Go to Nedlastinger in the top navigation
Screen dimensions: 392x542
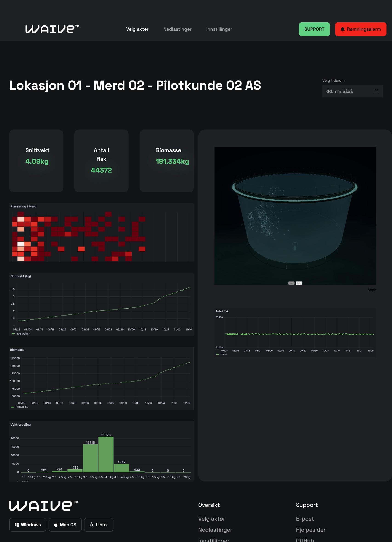click(x=177, y=29)
